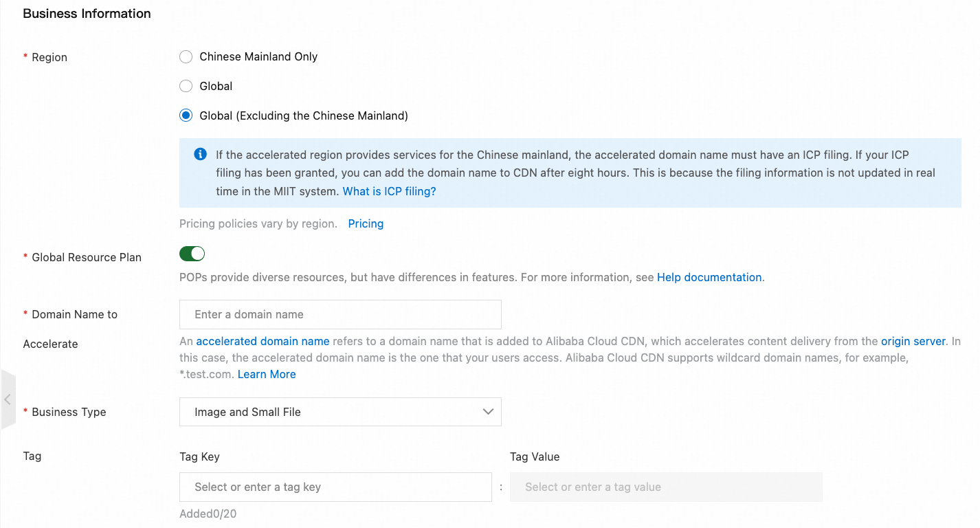Open the Pricing link

point(366,224)
